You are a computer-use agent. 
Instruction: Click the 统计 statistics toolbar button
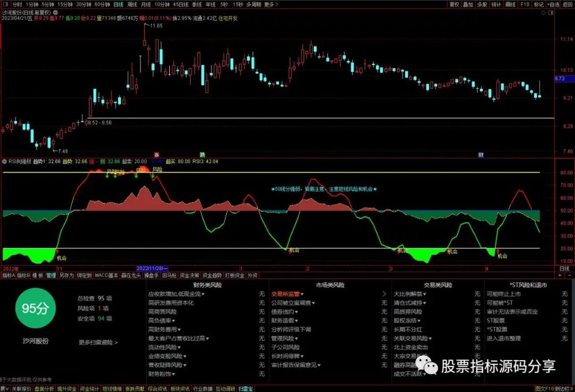pyautogui.click(x=496, y=4)
